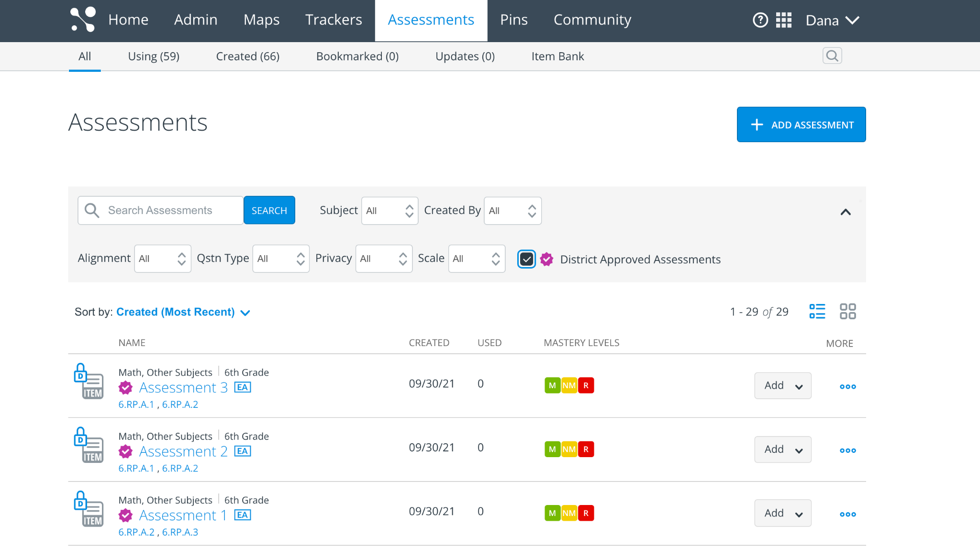Screen dimensions: 980x550
Task: Open the Trackers menu
Action: click(334, 20)
